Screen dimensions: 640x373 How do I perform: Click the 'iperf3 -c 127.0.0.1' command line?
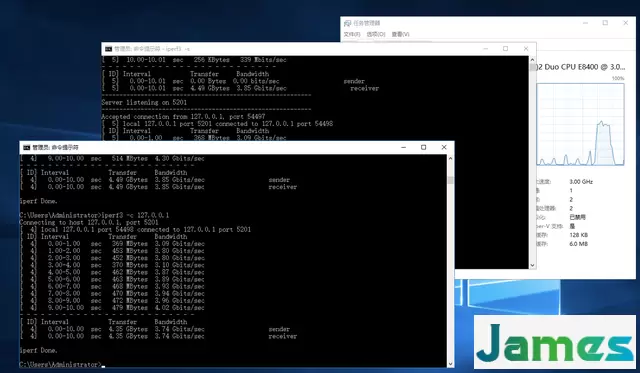pos(94,215)
